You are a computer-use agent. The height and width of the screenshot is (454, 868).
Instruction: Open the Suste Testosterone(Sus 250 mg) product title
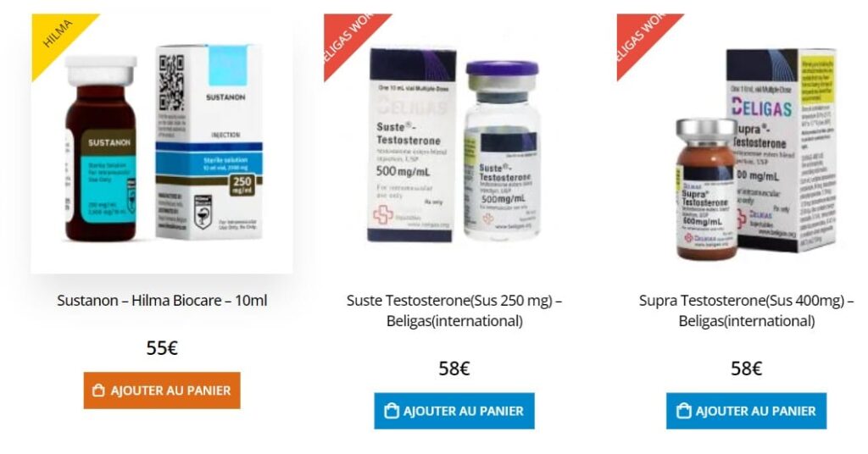tap(454, 310)
